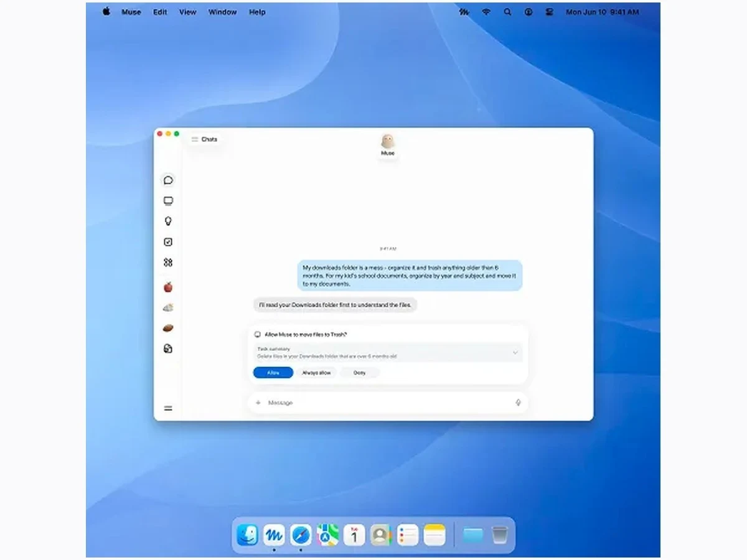Click the Muse status icon in menu bar
The image size is (747, 560).
(464, 12)
